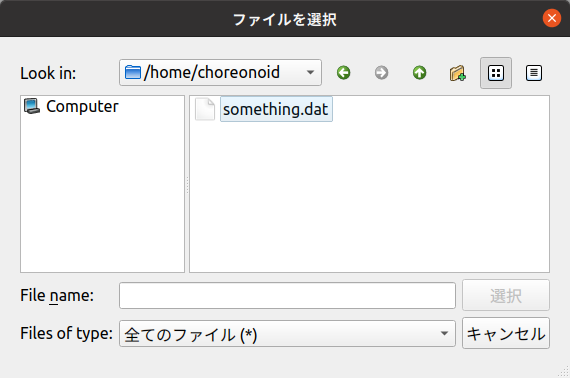Open the Files of type filter dropdown

coord(287,334)
